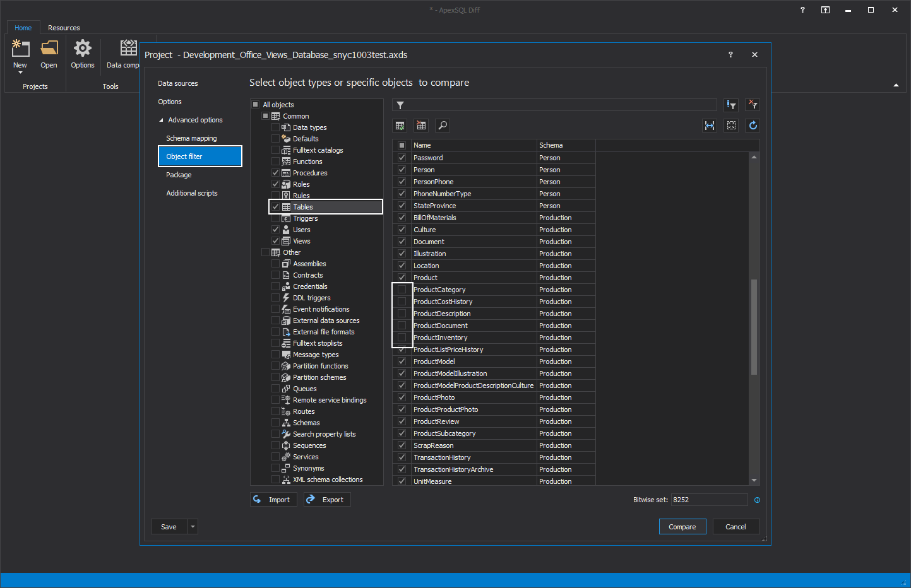Click the Export button
Viewport: 911px width, 588px height.
click(x=326, y=500)
